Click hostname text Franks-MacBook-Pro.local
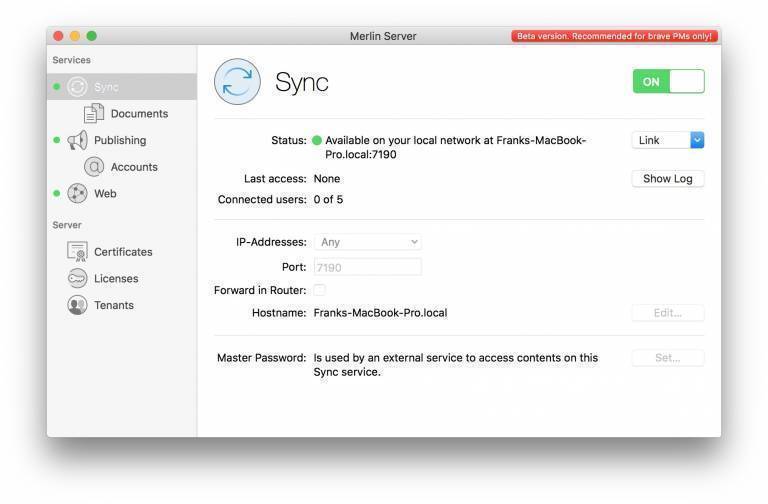 coord(380,312)
